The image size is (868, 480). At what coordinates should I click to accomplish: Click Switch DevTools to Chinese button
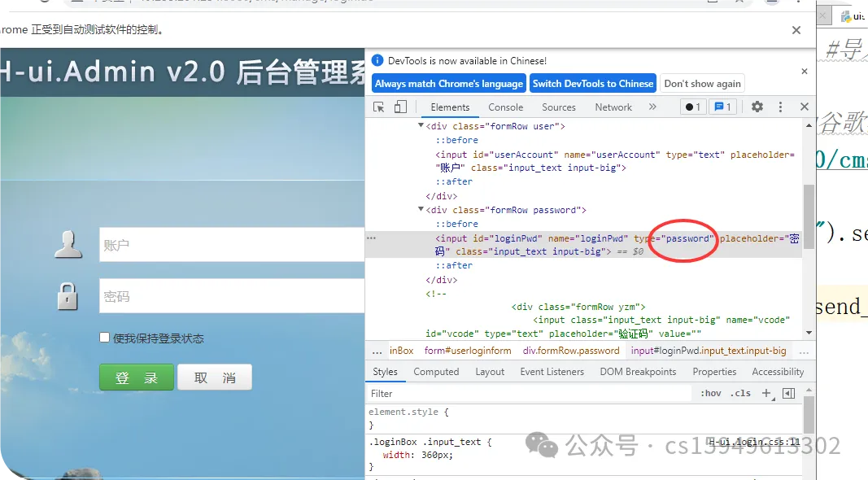(593, 84)
